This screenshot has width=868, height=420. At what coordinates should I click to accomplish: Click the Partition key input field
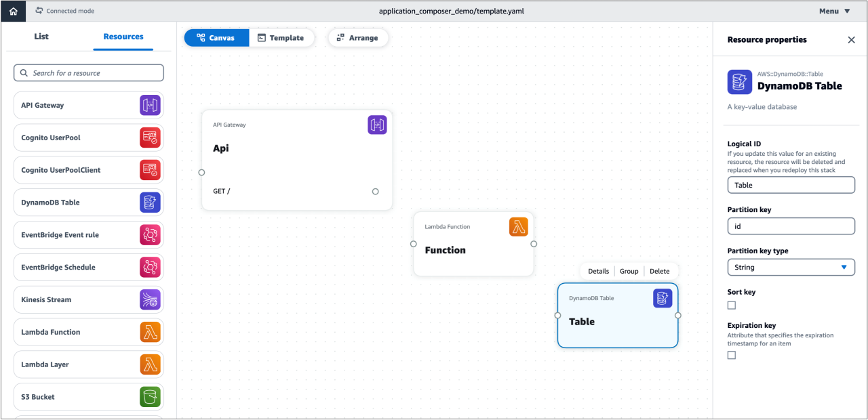tap(791, 226)
